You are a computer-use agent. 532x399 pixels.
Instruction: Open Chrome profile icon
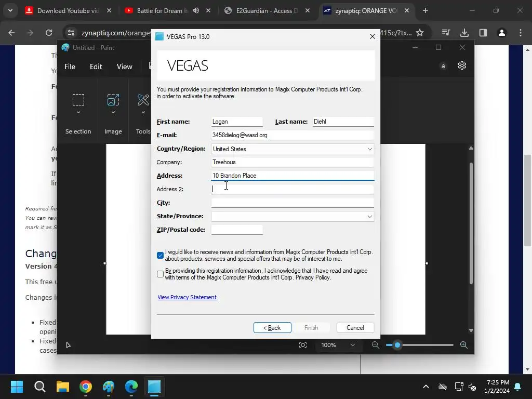pos(501,33)
